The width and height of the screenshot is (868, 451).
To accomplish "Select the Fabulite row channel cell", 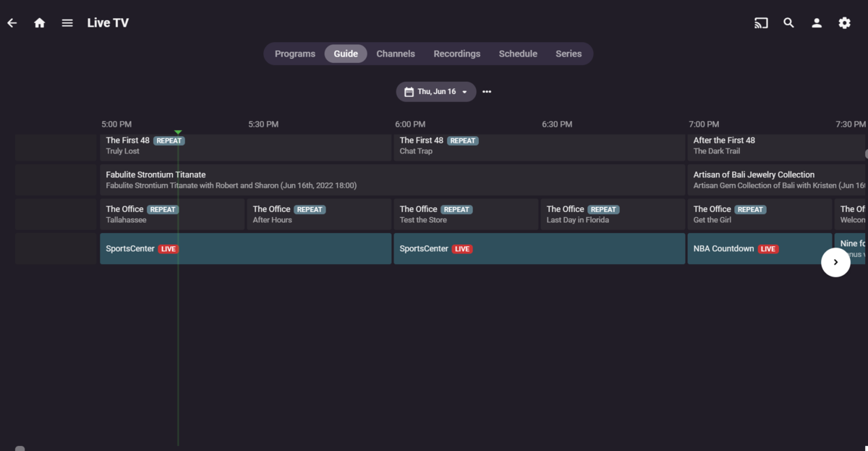I will [x=56, y=180].
